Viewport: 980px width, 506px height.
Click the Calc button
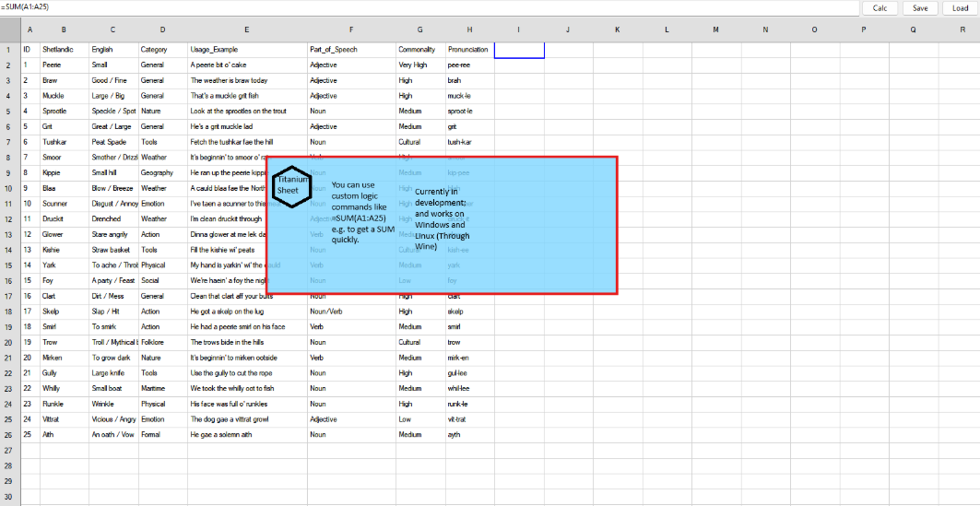pos(880,8)
